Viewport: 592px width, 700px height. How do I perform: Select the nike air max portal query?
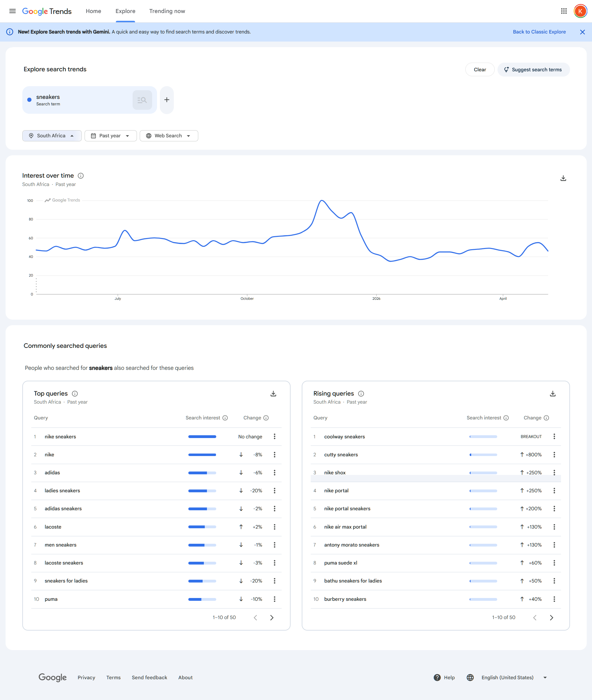point(345,527)
